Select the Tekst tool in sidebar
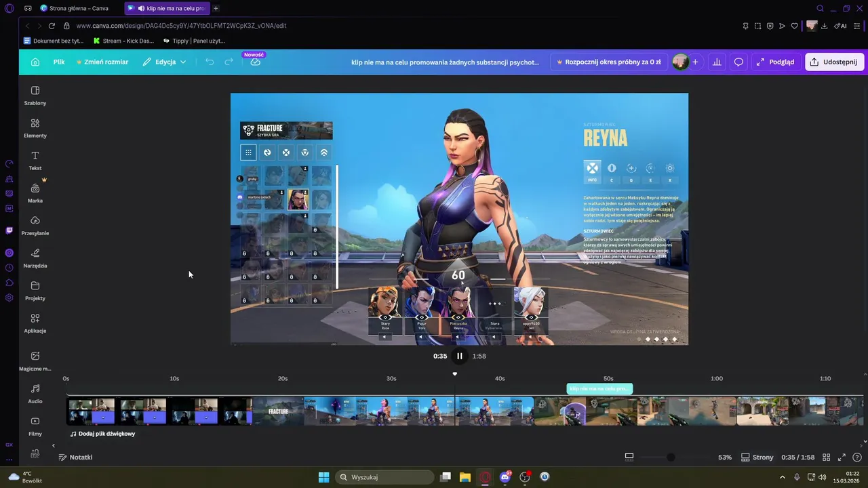The width and height of the screenshot is (868, 488). pos(35,161)
